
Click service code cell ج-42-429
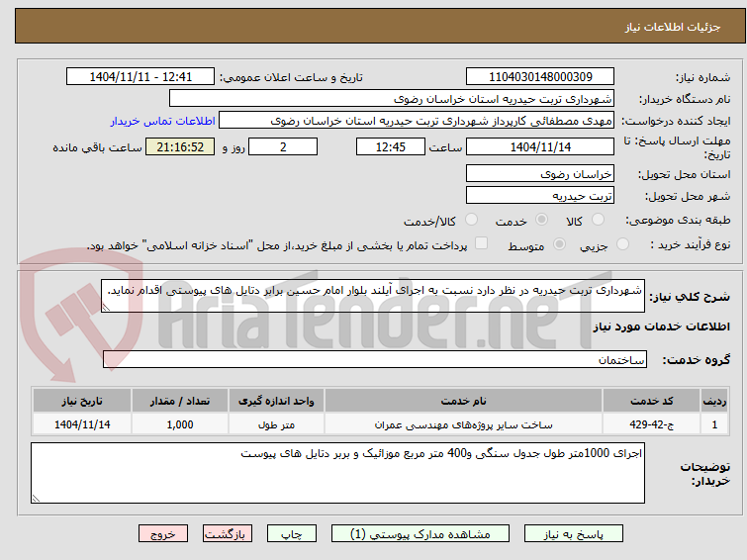tap(651, 424)
